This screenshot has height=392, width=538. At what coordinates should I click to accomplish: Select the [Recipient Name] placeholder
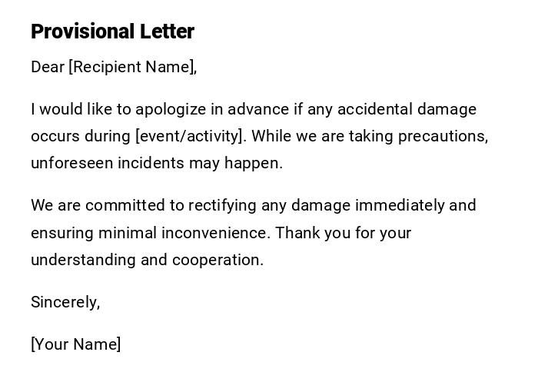(x=132, y=67)
